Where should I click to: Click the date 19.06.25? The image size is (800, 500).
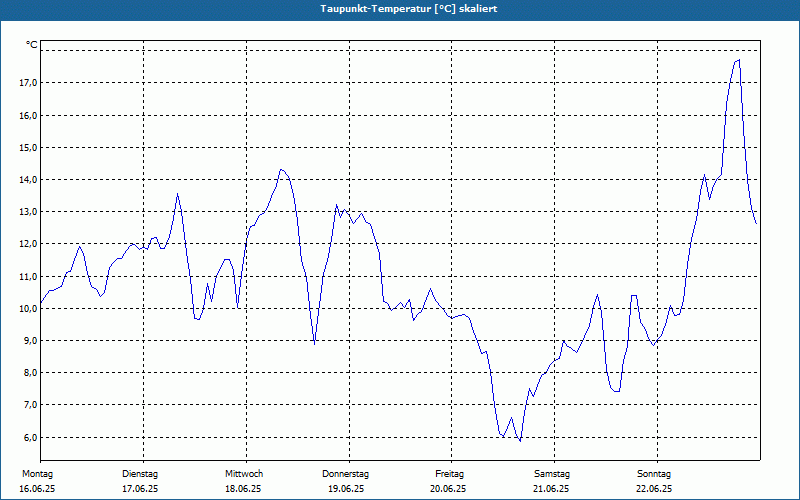click(x=346, y=489)
